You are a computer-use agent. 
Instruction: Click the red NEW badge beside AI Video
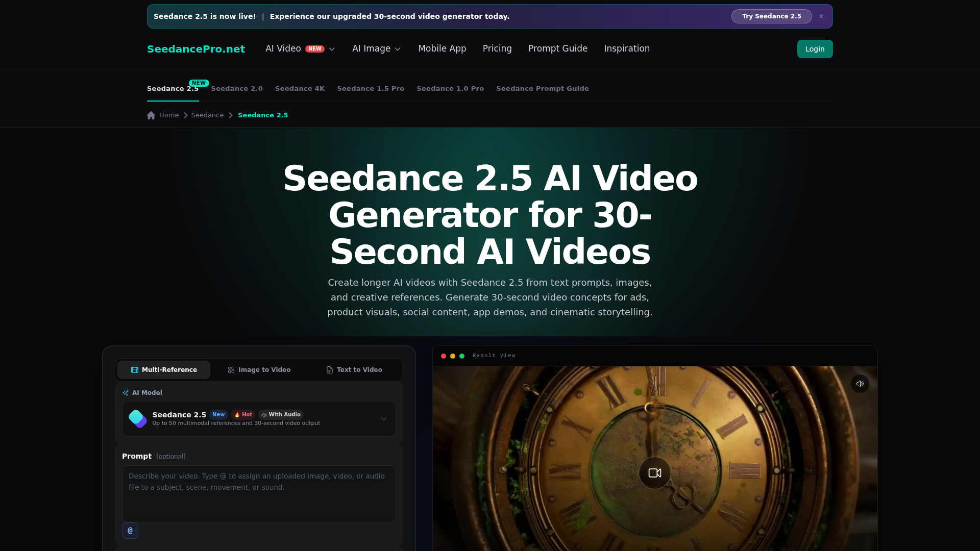[x=315, y=49]
